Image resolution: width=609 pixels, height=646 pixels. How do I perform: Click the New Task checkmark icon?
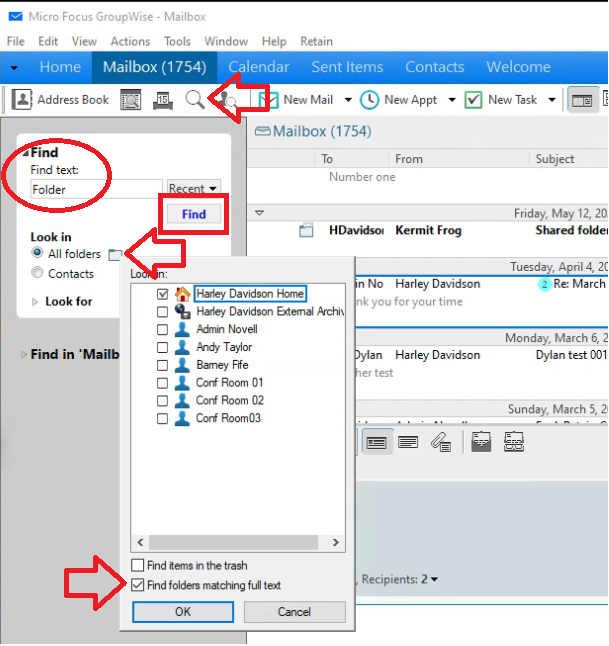point(473,100)
